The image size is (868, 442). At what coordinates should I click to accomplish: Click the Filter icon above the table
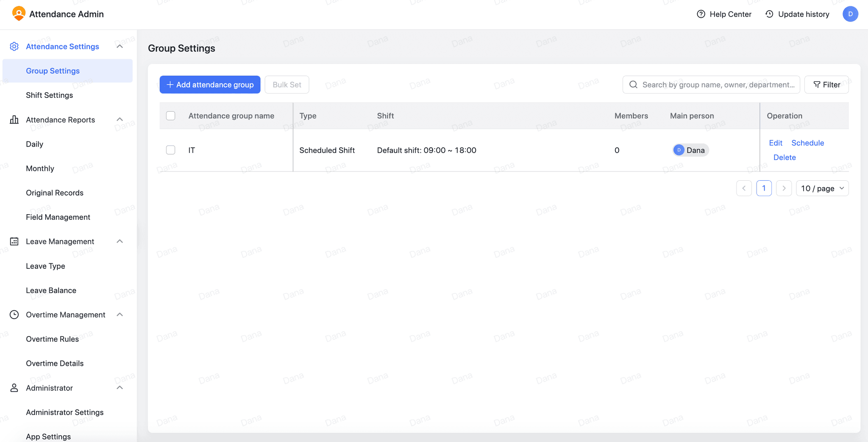(x=816, y=85)
